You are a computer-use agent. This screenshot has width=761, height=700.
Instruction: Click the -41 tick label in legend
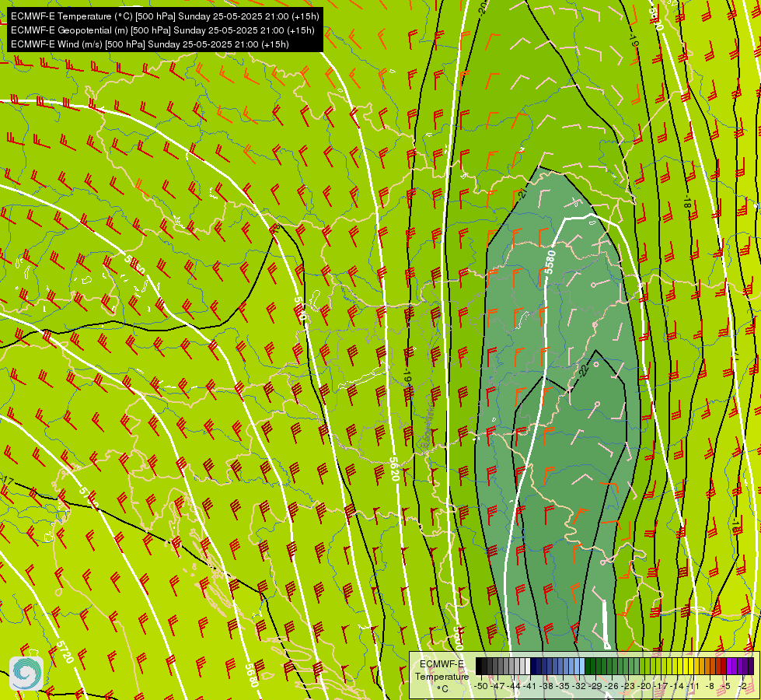click(529, 686)
